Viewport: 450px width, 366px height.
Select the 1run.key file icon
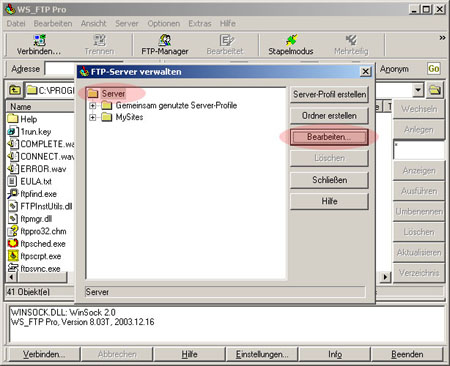pos(13,131)
